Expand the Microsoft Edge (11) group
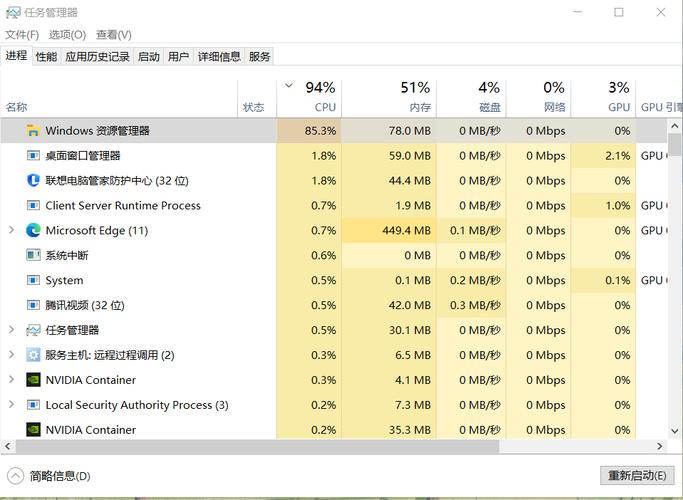Image resolution: width=683 pixels, height=500 pixels. pyautogui.click(x=12, y=230)
